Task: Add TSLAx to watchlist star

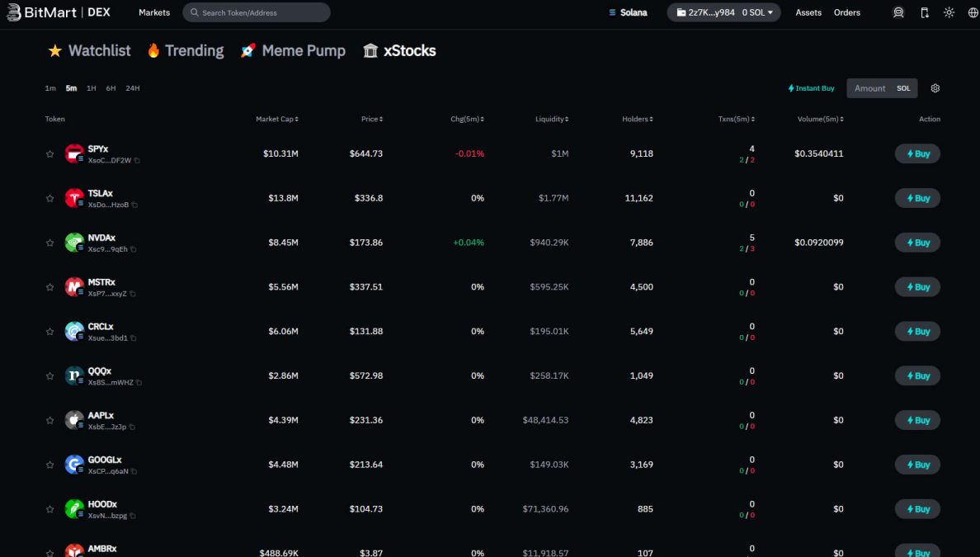Action: [50, 198]
